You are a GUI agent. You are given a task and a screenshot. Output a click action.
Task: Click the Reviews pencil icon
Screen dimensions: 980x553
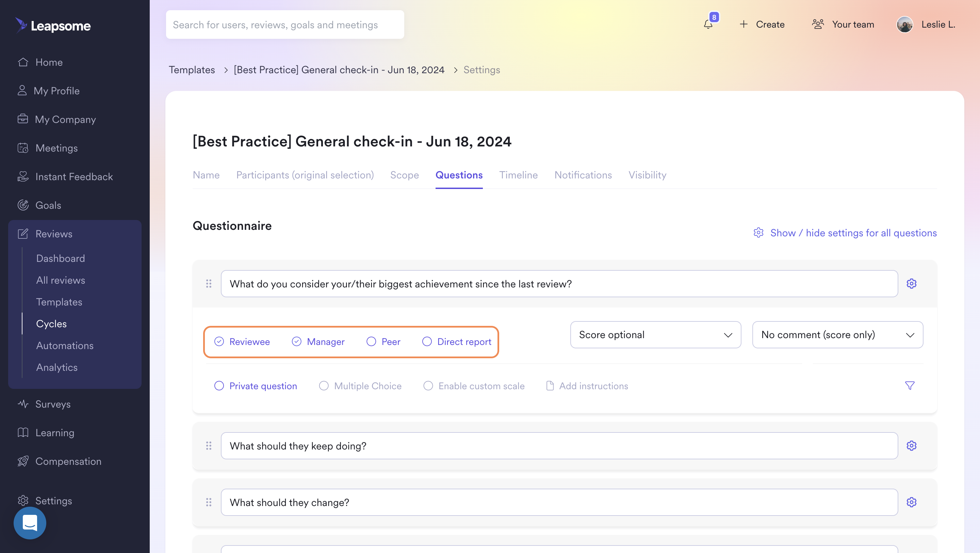coord(23,233)
